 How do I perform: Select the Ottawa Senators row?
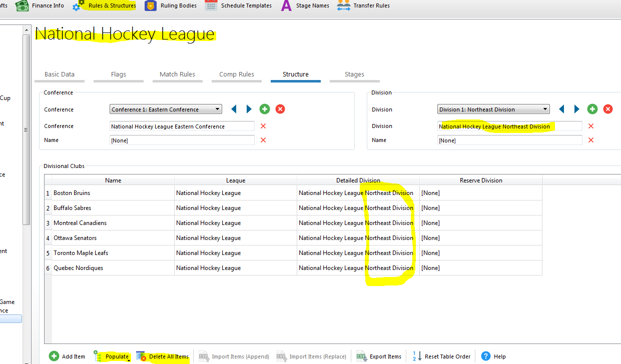[x=293, y=238]
